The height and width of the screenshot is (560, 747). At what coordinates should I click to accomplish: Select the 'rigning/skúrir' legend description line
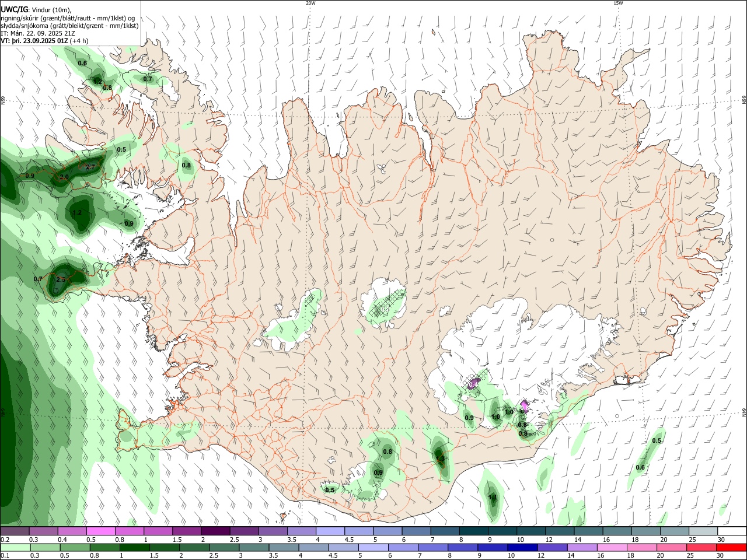tap(68, 18)
